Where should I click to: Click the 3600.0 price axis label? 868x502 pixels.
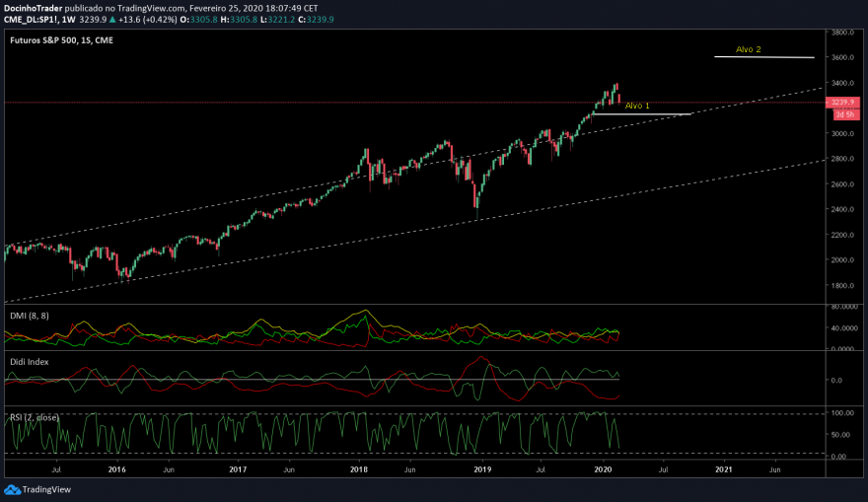[x=842, y=57]
